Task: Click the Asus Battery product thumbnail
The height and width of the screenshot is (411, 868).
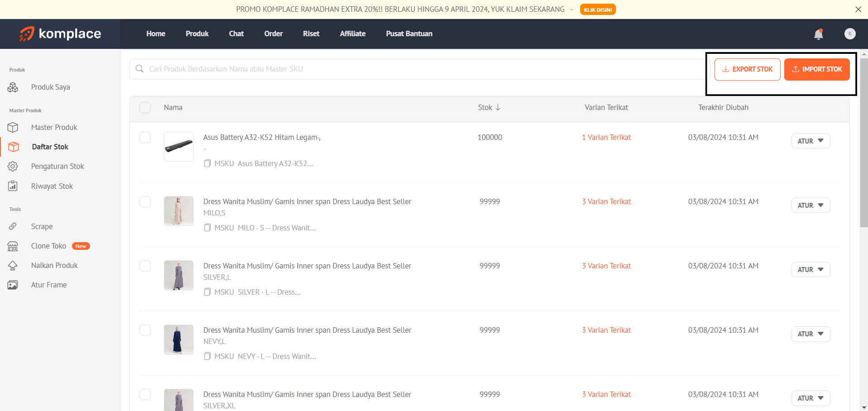Action: click(179, 147)
